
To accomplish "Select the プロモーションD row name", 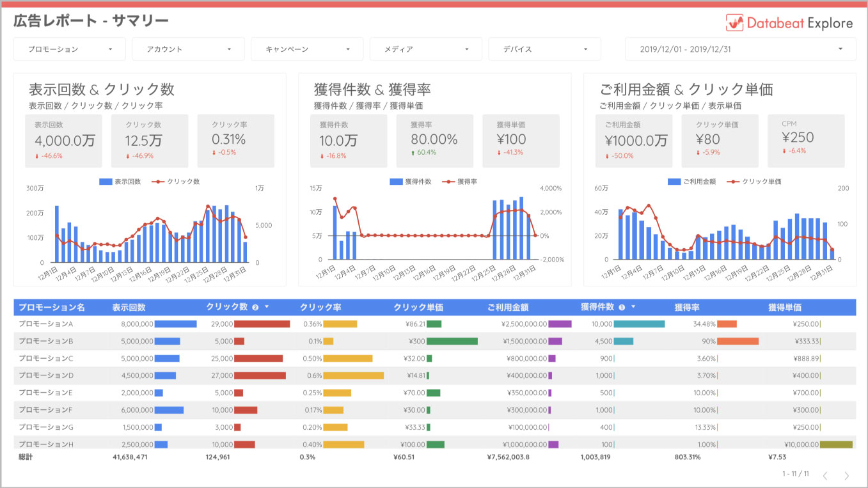I will click(46, 375).
